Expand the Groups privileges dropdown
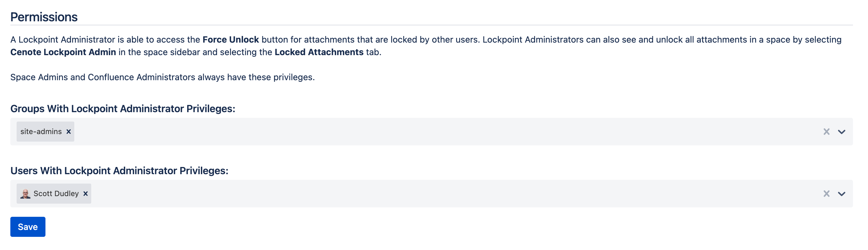The width and height of the screenshot is (868, 250). pyautogui.click(x=841, y=132)
